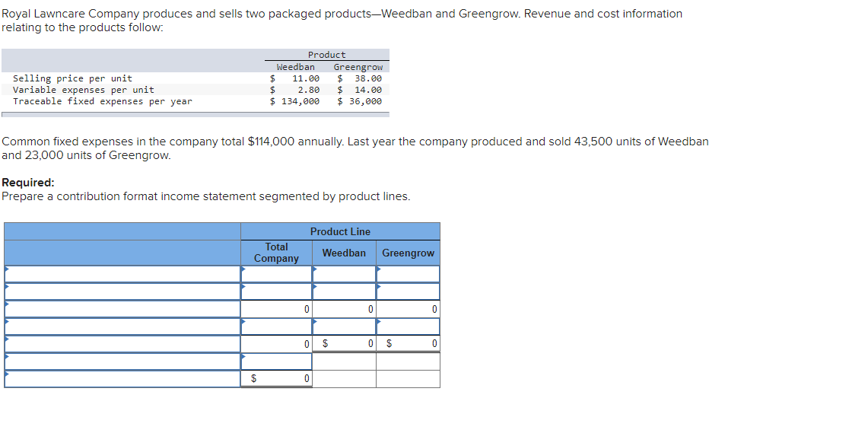
Task: Select first row Weedban input cell
Action: 345,273
